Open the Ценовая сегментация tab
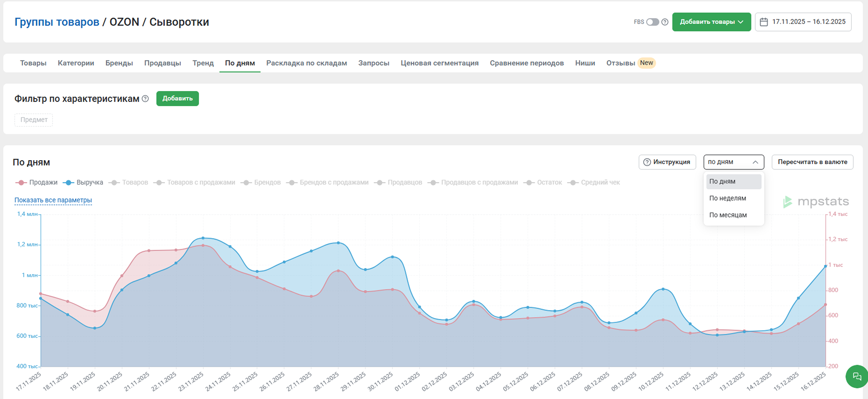 coord(439,63)
